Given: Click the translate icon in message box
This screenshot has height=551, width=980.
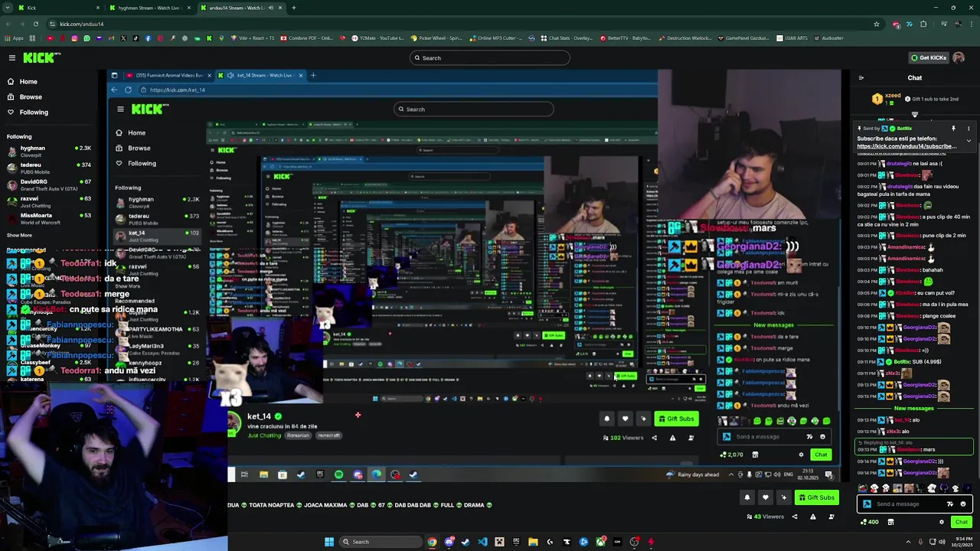Looking at the screenshot, I should point(950,504).
